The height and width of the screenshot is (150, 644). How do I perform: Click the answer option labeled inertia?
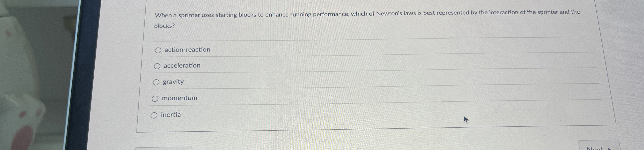coord(171,114)
